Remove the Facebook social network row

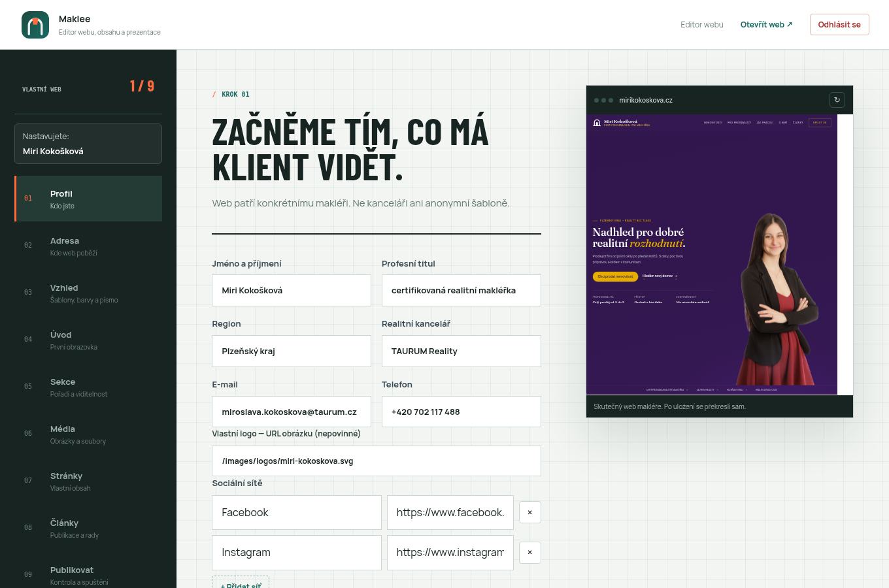coord(530,512)
